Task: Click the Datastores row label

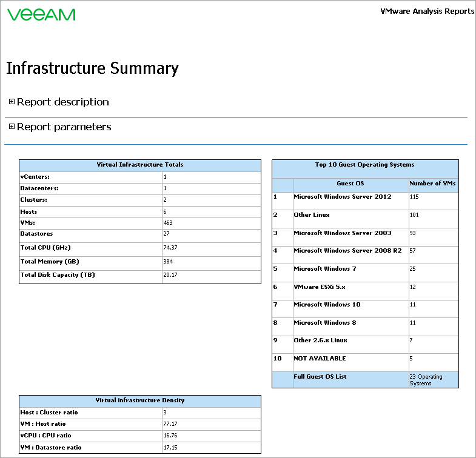Action: (x=36, y=234)
